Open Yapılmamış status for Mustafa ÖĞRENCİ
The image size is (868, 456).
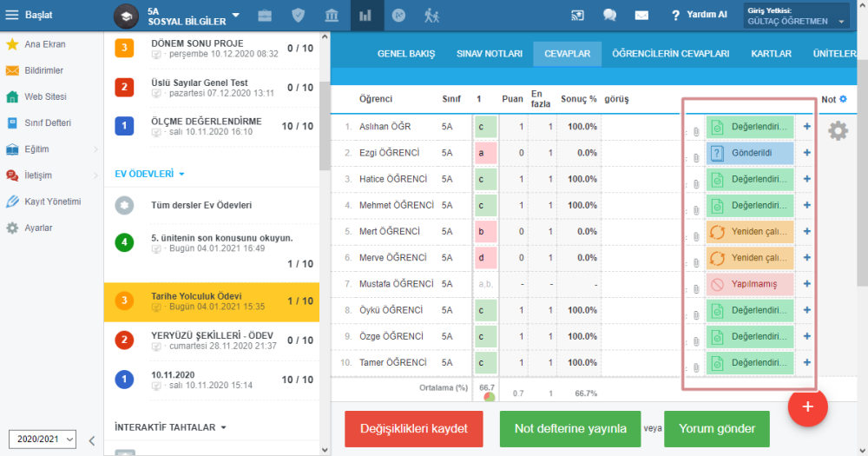[x=750, y=284]
